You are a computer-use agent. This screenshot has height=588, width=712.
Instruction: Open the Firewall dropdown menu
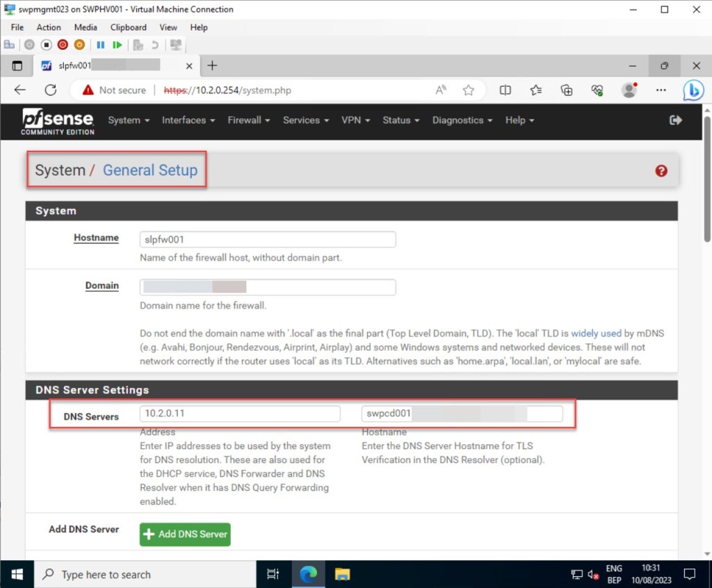248,120
